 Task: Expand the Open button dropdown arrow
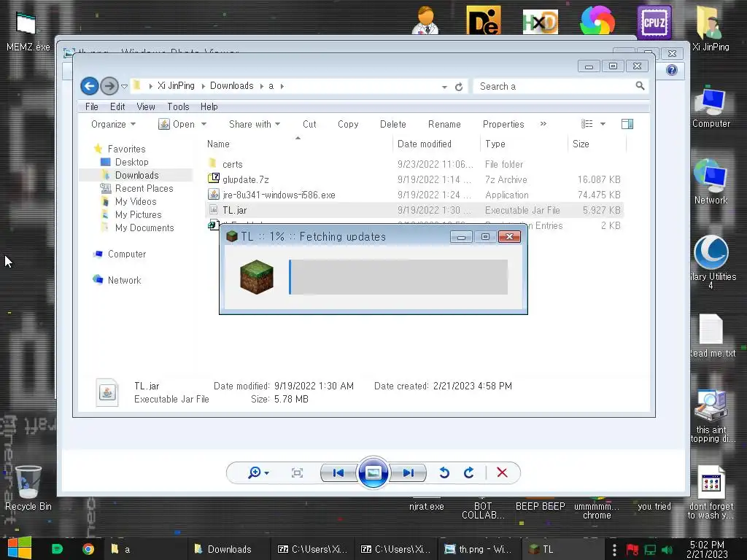(x=204, y=124)
